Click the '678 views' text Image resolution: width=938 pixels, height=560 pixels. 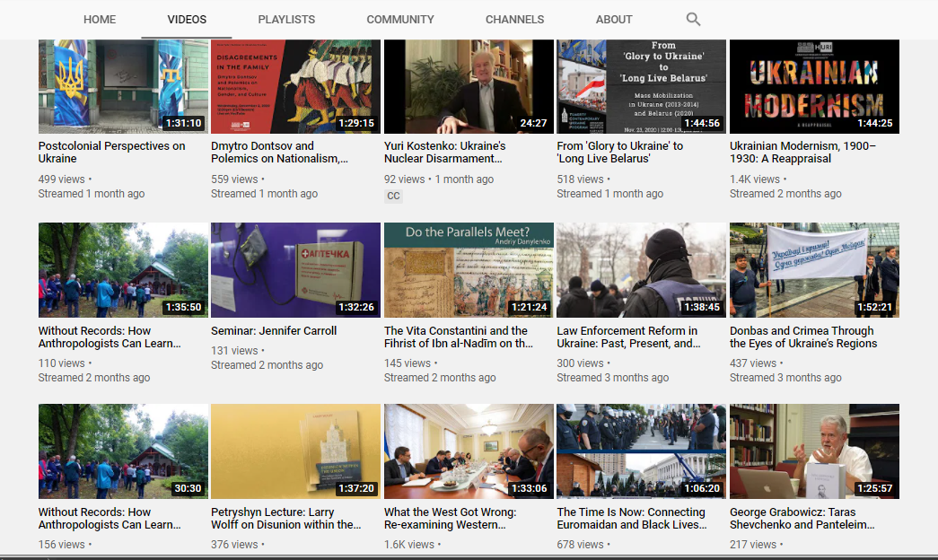click(580, 545)
